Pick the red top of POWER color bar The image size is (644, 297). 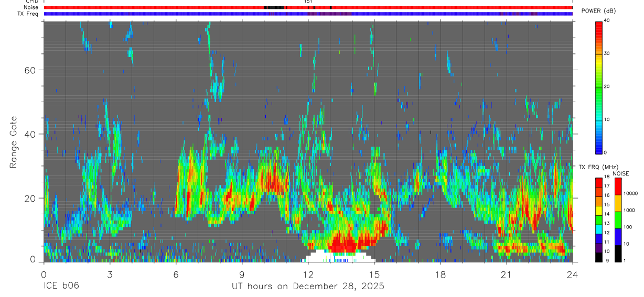pos(599,24)
